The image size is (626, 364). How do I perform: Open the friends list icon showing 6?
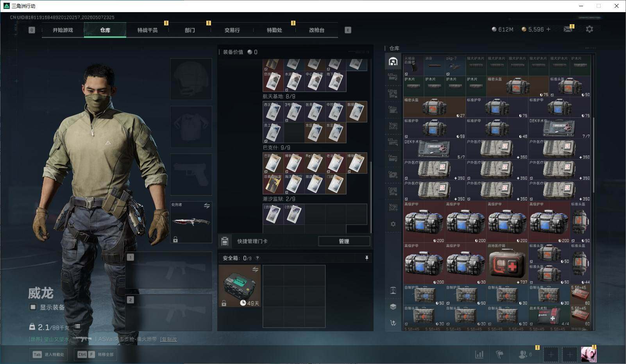coord(525,355)
